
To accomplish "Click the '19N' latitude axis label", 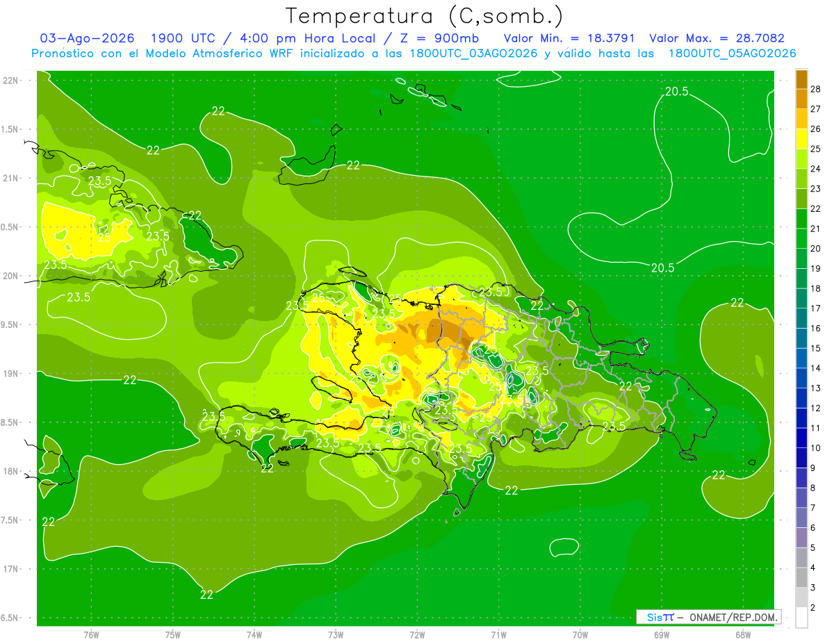I will [x=10, y=373].
